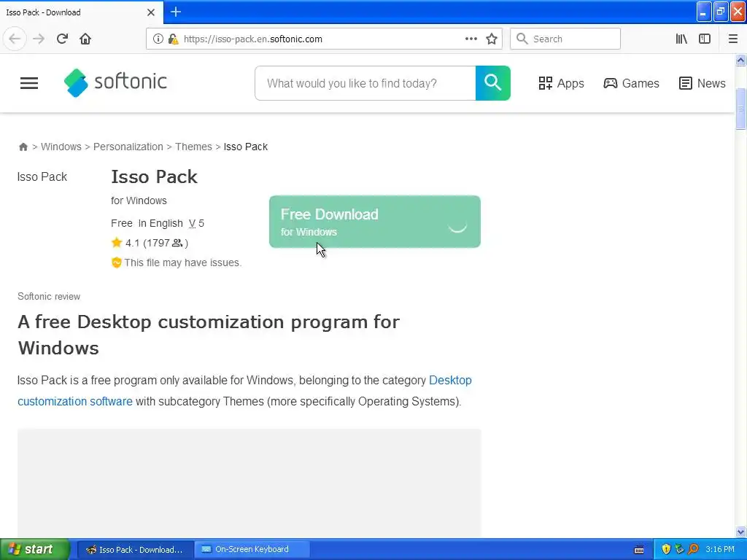Go to Personalization breadcrumb link

click(128, 147)
